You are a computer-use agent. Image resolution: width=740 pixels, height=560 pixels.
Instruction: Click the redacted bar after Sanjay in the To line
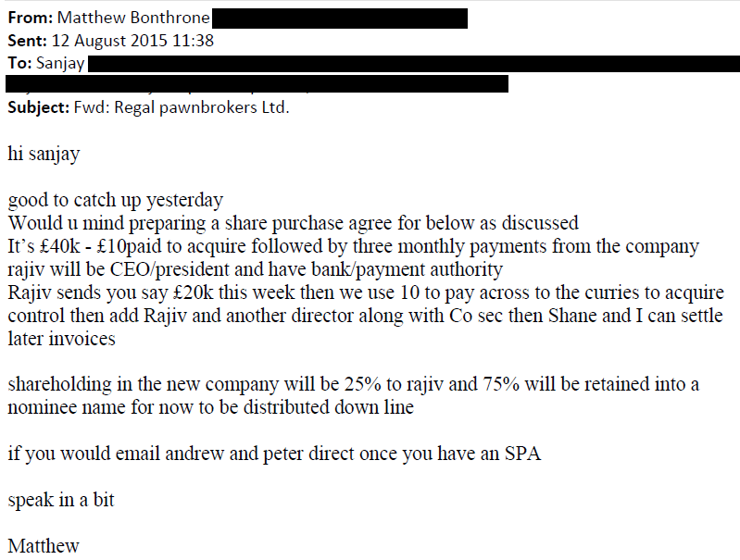[x=413, y=63]
